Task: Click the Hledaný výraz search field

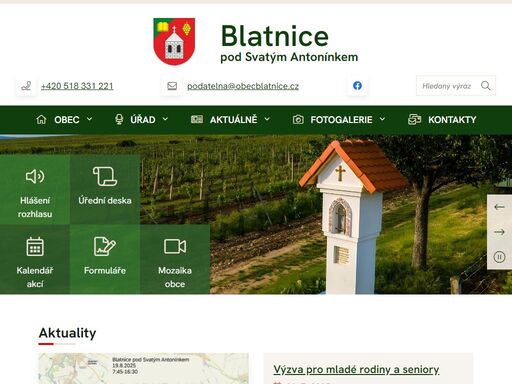Action: tap(447, 86)
